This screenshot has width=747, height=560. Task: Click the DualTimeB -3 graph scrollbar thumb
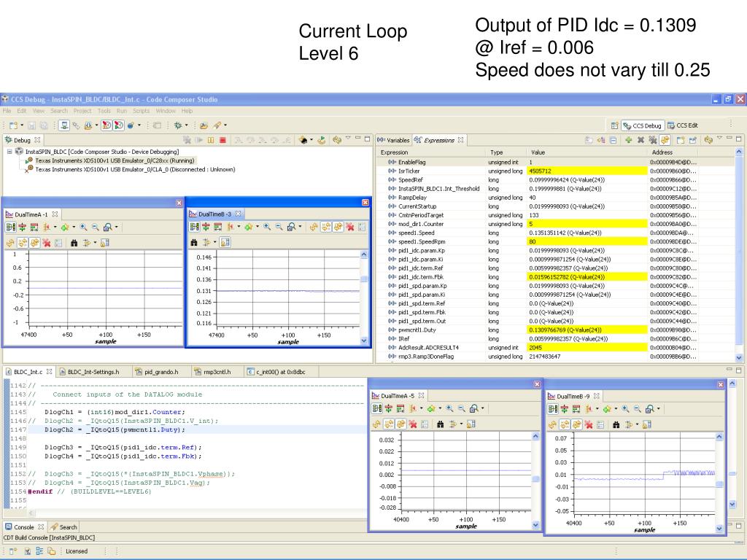[364, 279]
